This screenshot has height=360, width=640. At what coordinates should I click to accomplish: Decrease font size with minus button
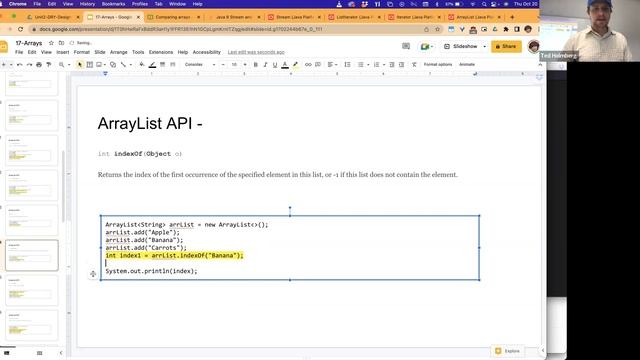[x=223, y=64]
